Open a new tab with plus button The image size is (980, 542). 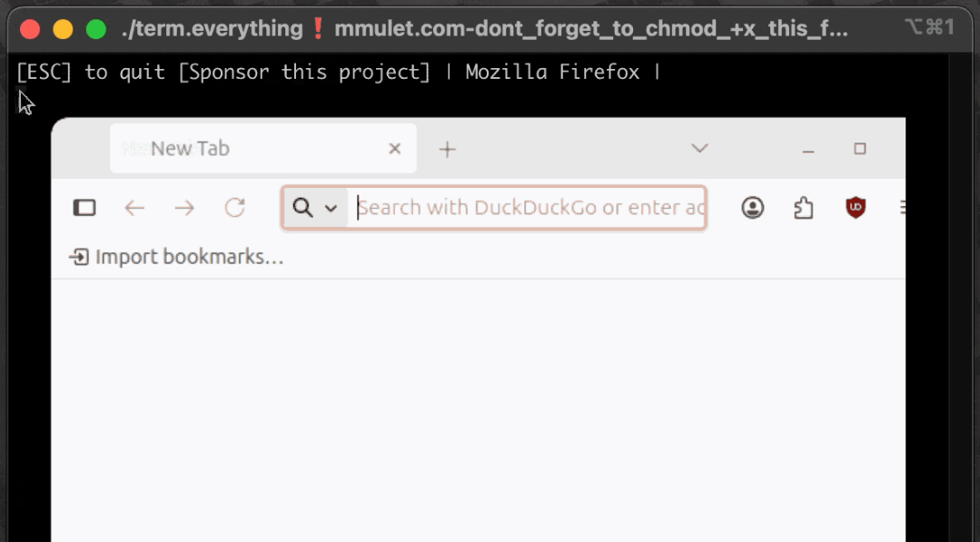click(447, 149)
